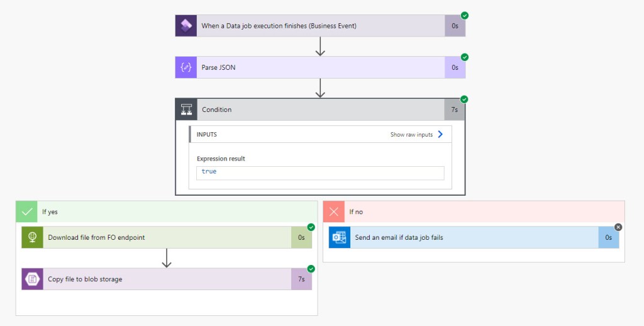Screen dimensions: 644x326
Task: Click the Business Event trigger icon
Action: 186,26
